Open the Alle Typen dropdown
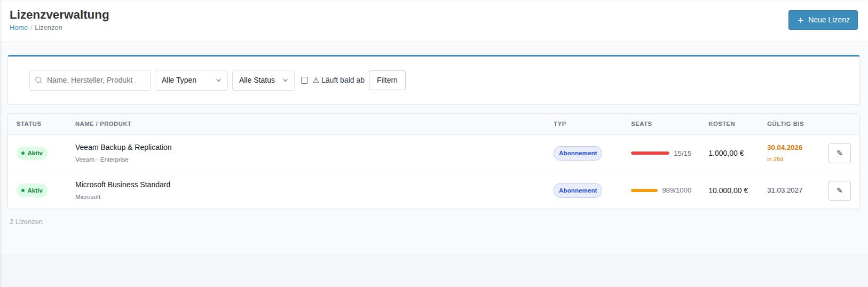The image size is (868, 287). 191,80
